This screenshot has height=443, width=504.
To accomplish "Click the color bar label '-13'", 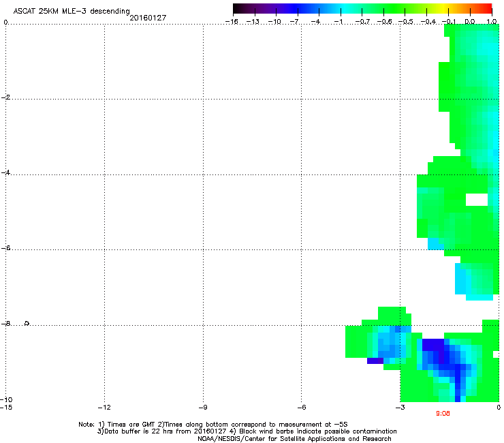I will (x=253, y=22).
